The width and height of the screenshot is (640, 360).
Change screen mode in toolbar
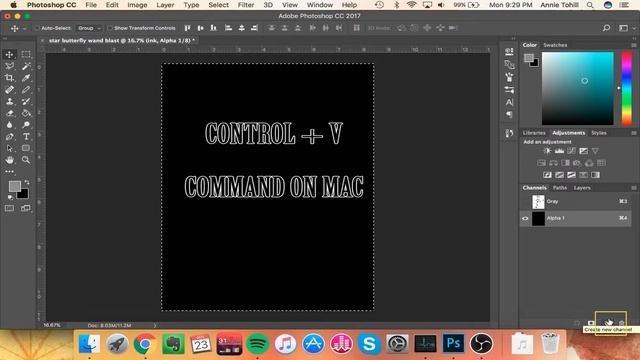[26, 209]
